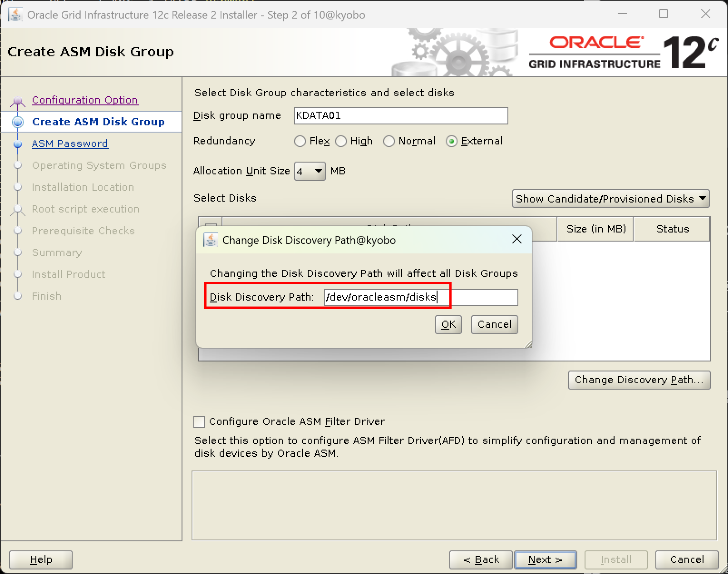Click the Installation Location step label
This screenshot has width=728, height=574.
tap(83, 187)
